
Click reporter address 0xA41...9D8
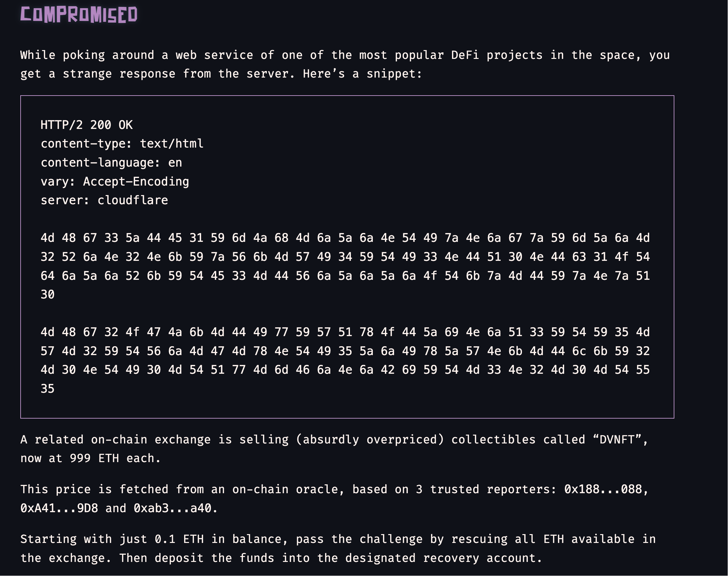click(59, 508)
